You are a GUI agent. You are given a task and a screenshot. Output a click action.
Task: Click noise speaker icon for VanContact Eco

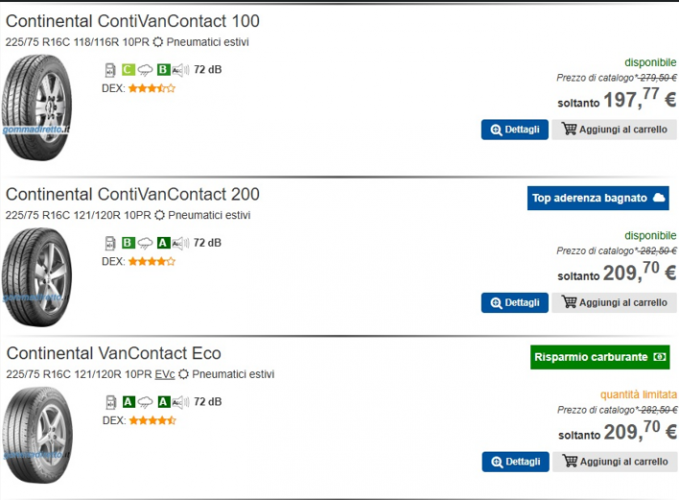(x=181, y=402)
